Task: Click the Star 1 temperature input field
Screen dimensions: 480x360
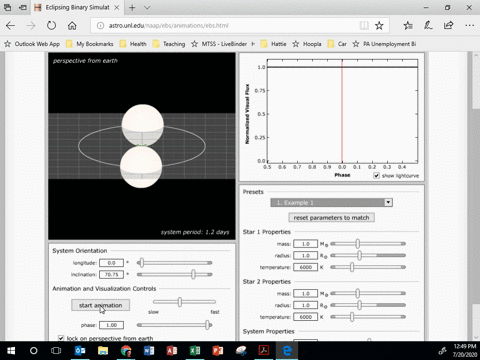Action: 306,267
